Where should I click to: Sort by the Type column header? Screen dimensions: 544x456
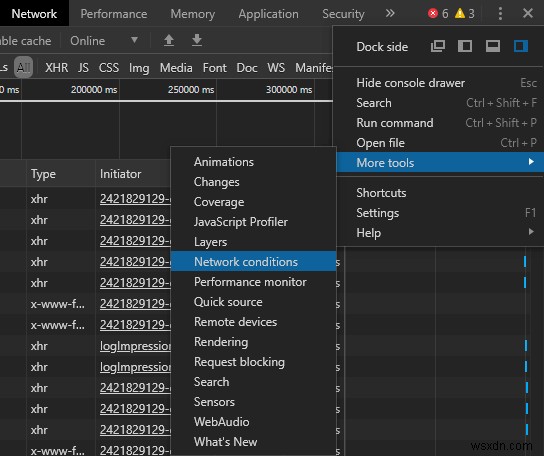click(x=61, y=174)
